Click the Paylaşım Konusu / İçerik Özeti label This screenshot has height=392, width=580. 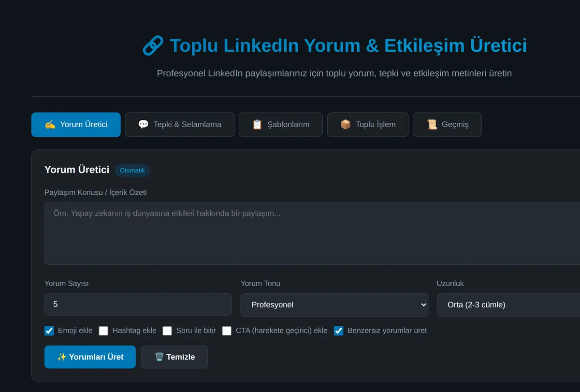click(96, 192)
